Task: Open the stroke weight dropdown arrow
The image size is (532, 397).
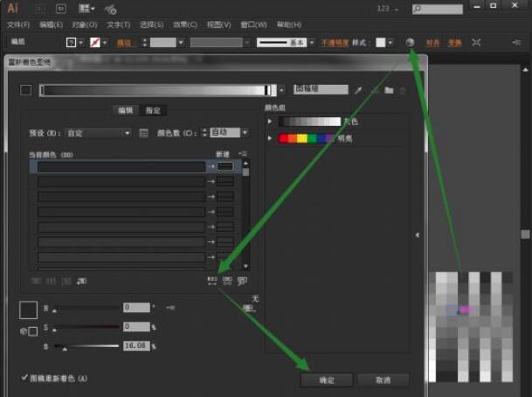Action: coord(181,43)
